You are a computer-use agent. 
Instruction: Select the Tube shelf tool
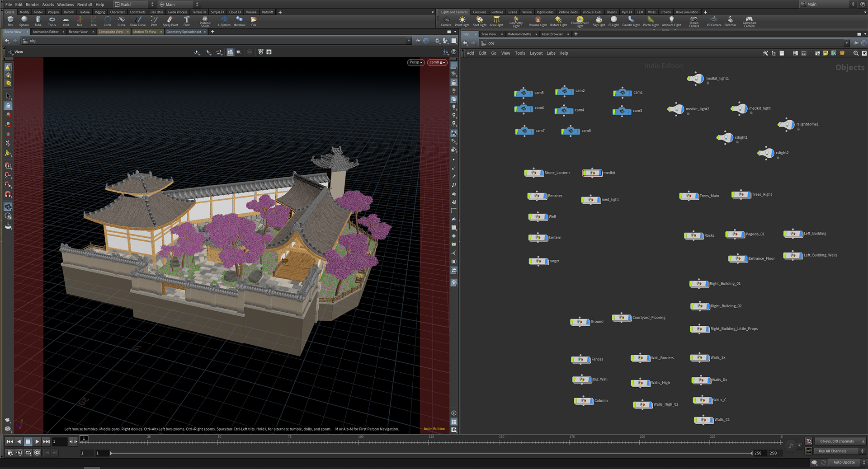tap(38, 21)
